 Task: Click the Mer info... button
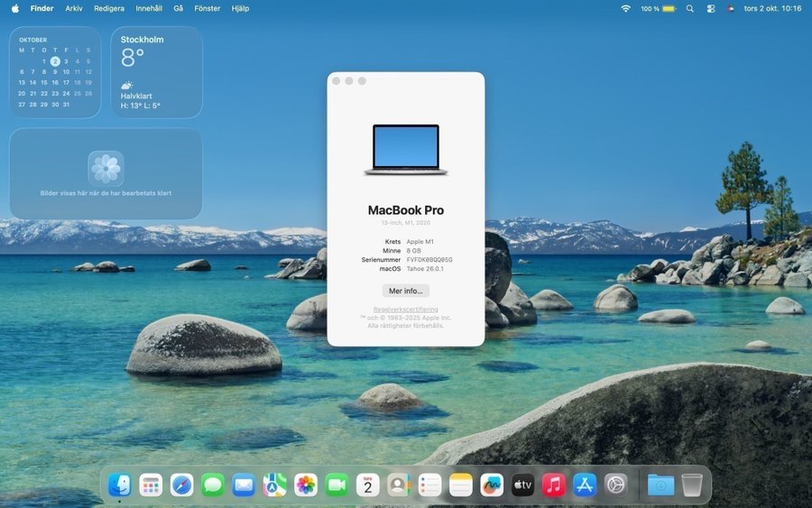pos(405,291)
